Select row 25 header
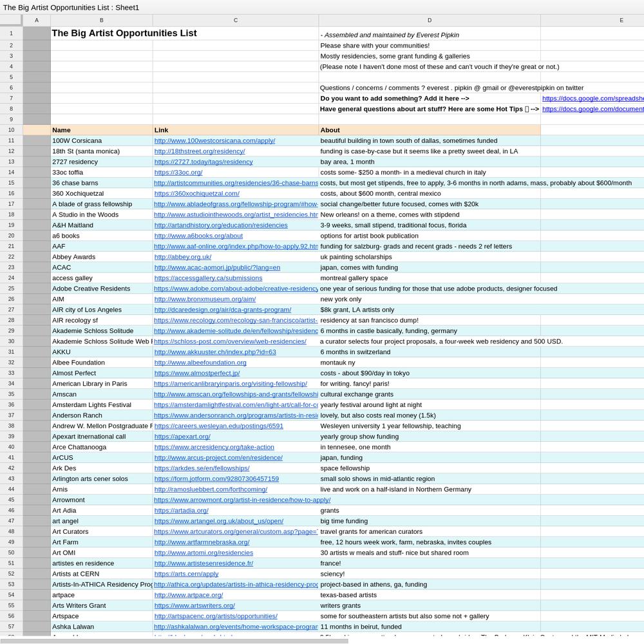Screen dimensions: 644x644 pyautogui.click(x=11, y=289)
